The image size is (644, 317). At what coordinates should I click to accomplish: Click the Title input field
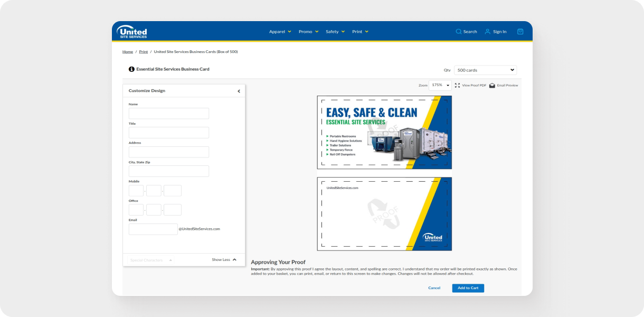[169, 133]
